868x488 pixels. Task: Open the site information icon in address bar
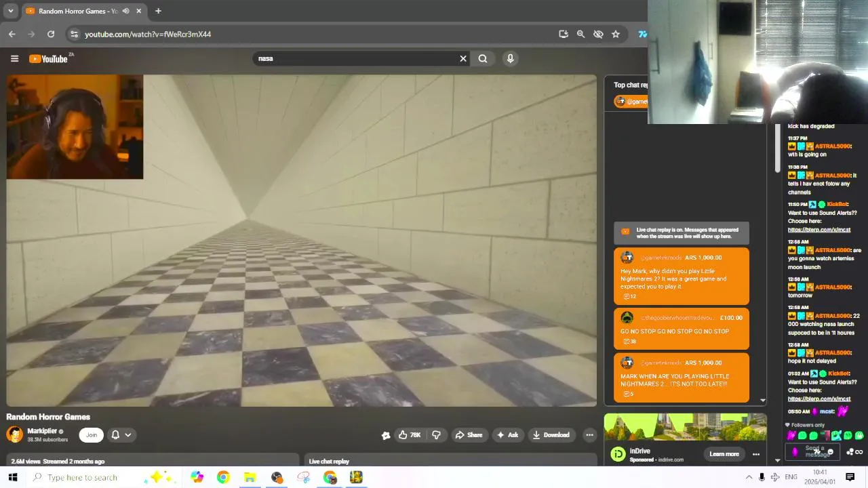[x=74, y=34]
